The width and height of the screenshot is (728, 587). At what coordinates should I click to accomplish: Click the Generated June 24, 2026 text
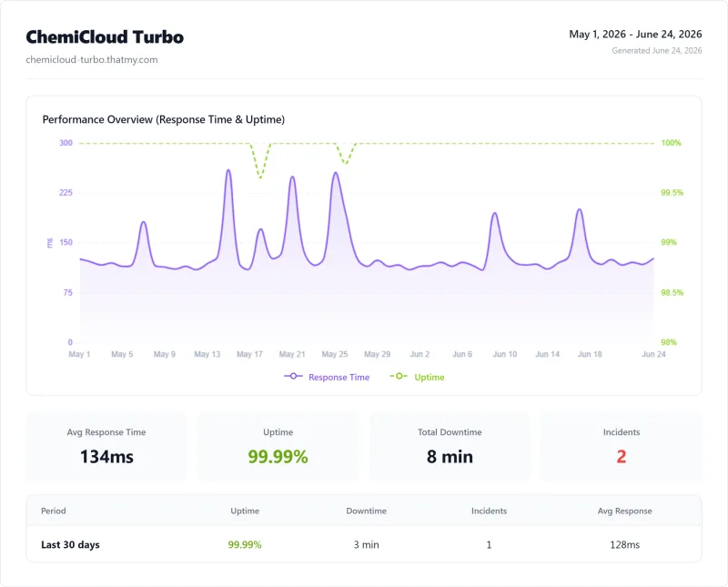(656, 51)
